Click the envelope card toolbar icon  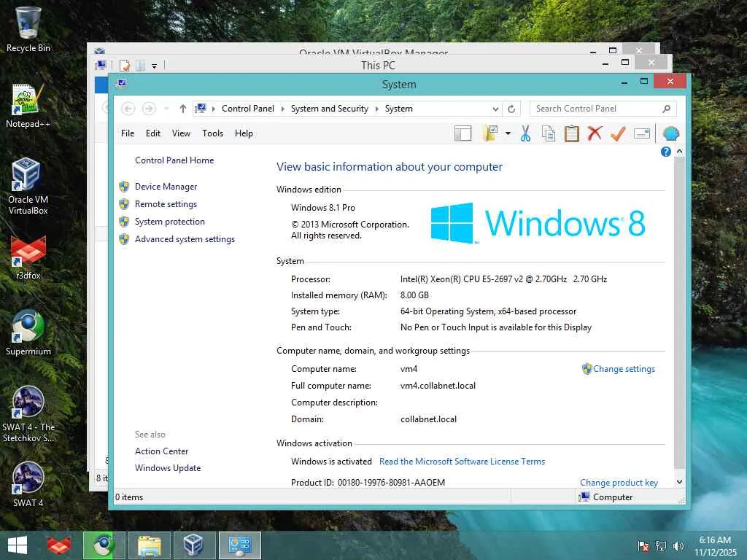(x=642, y=134)
